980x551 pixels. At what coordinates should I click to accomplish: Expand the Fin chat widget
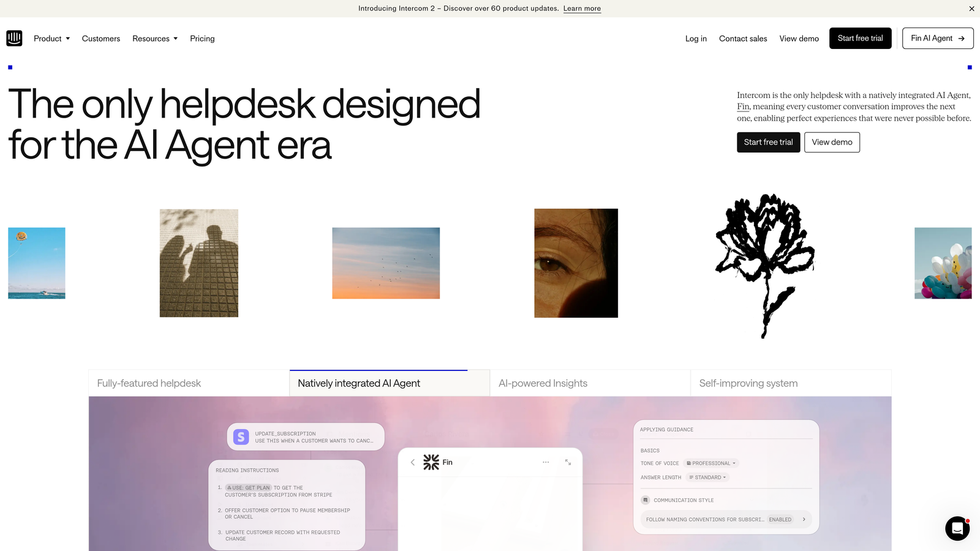coord(568,462)
